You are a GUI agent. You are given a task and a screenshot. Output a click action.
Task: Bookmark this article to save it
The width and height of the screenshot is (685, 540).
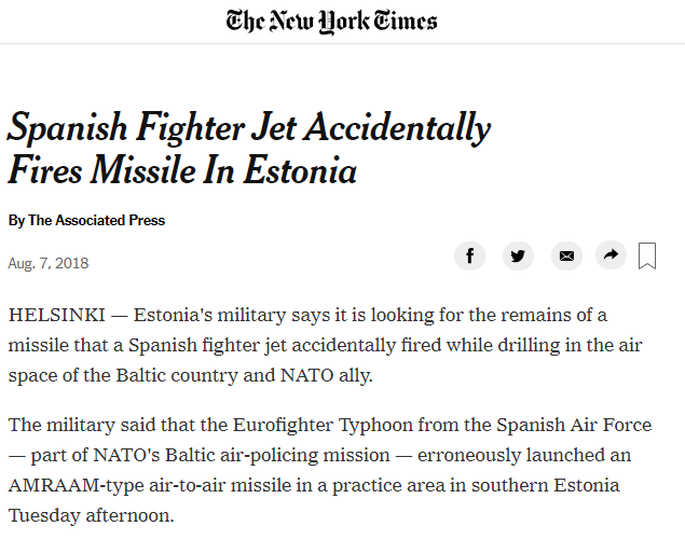[647, 256]
